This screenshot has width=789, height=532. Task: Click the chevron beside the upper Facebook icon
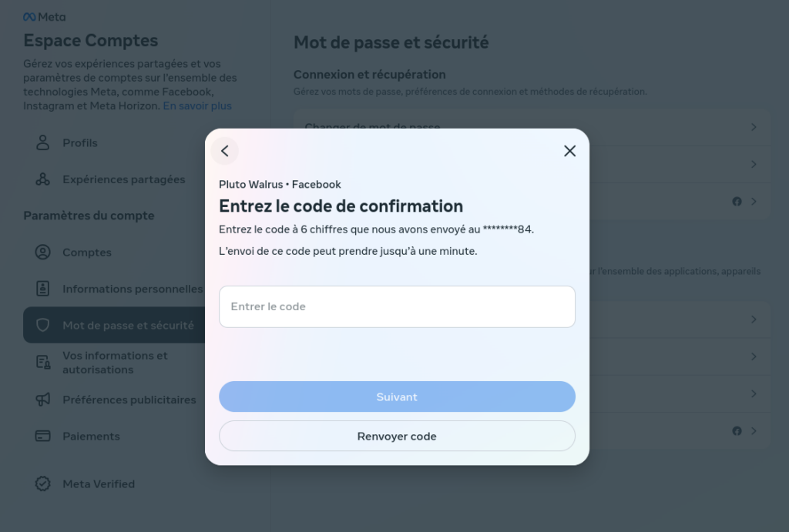tap(754, 202)
